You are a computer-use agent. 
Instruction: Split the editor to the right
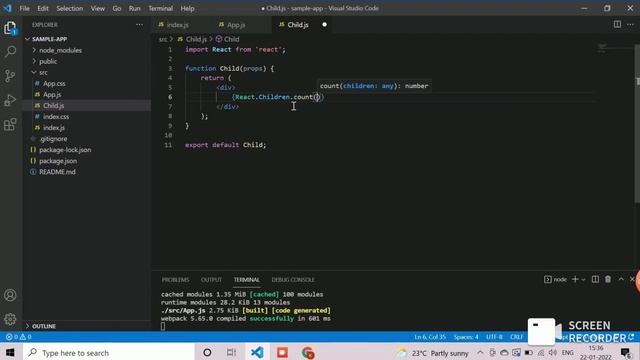coord(617,24)
